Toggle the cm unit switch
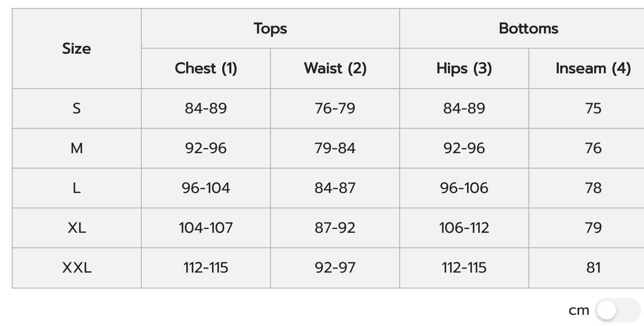 (617, 310)
